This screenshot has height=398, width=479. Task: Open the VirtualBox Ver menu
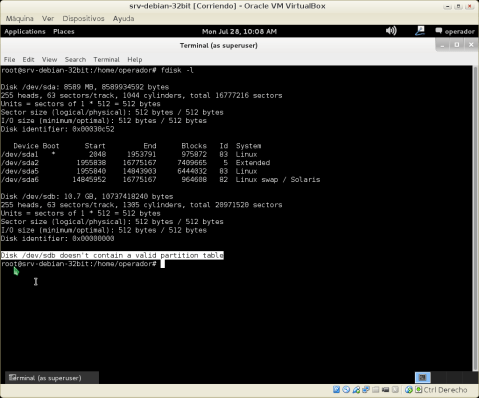pos(48,18)
